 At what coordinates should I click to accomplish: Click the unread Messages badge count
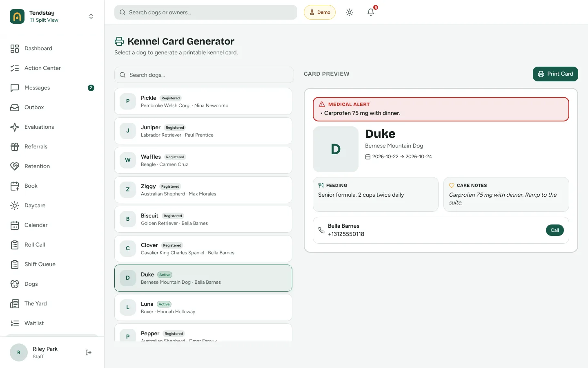point(91,88)
